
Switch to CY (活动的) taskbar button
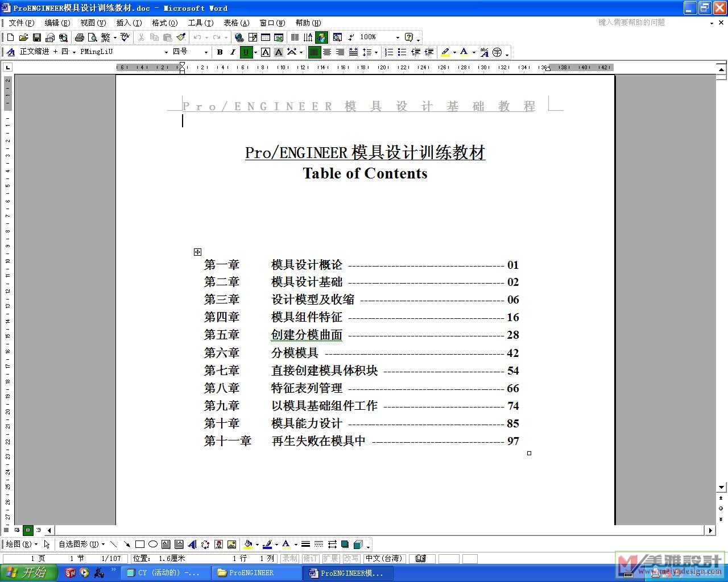(166, 573)
